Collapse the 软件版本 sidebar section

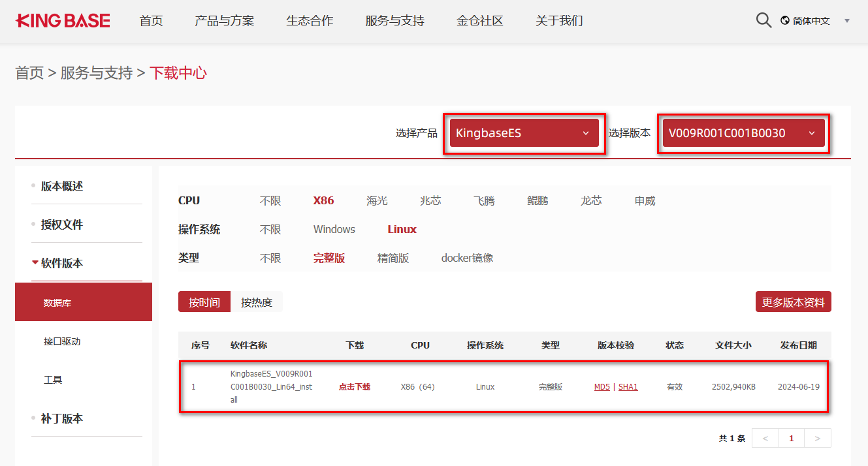tap(62, 263)
